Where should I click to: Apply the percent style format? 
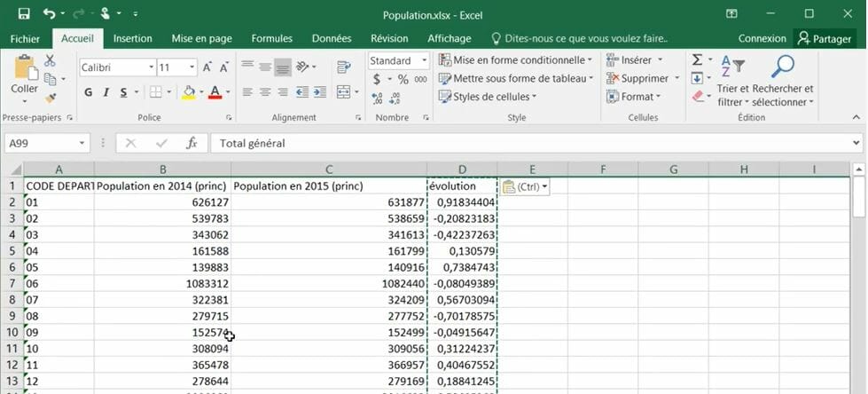click(403, 79)
